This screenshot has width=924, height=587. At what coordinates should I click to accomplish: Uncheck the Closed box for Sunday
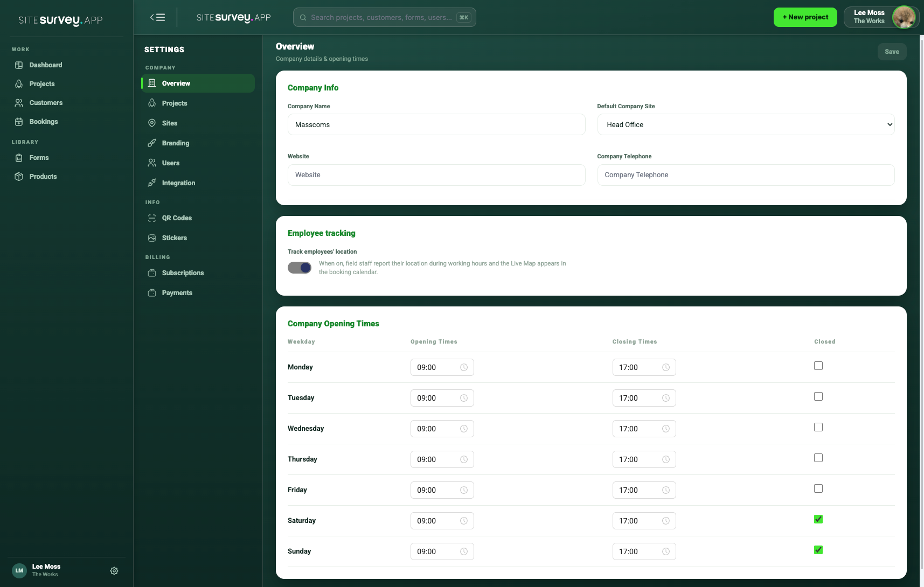(x=818, y=550)
